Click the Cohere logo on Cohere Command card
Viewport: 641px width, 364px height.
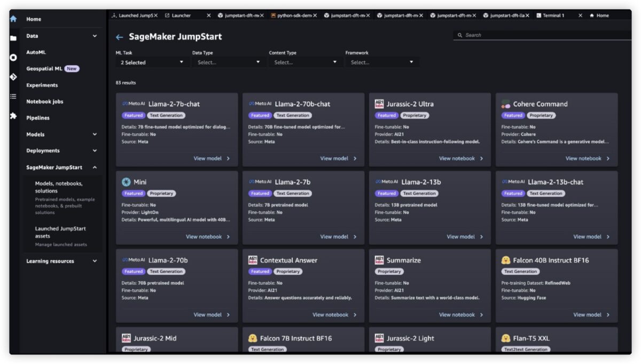pos(506,104)
